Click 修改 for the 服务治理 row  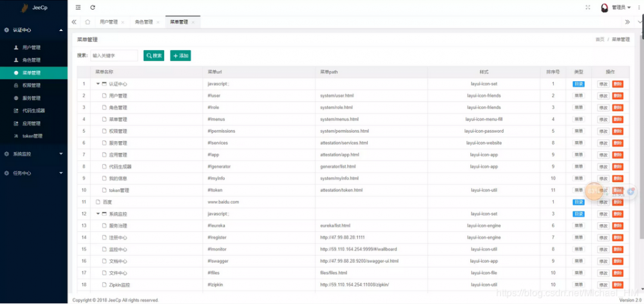pyautogui.click(x=603, y=226)
